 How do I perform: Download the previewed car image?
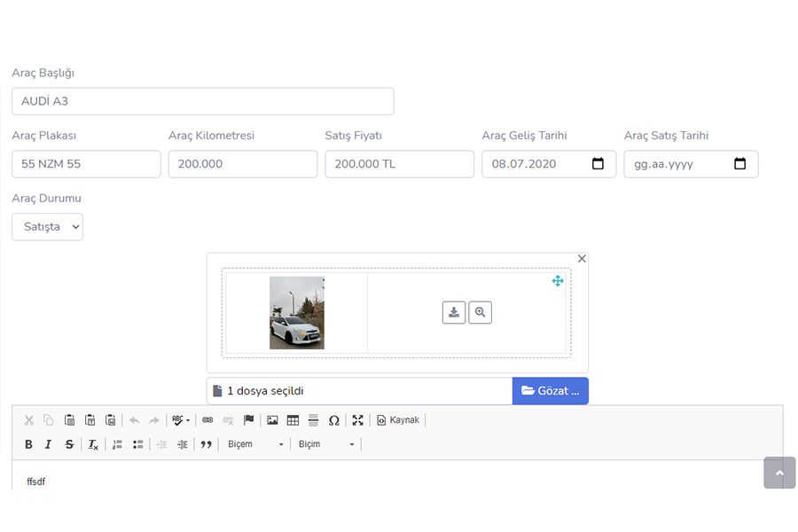[454, 313]
